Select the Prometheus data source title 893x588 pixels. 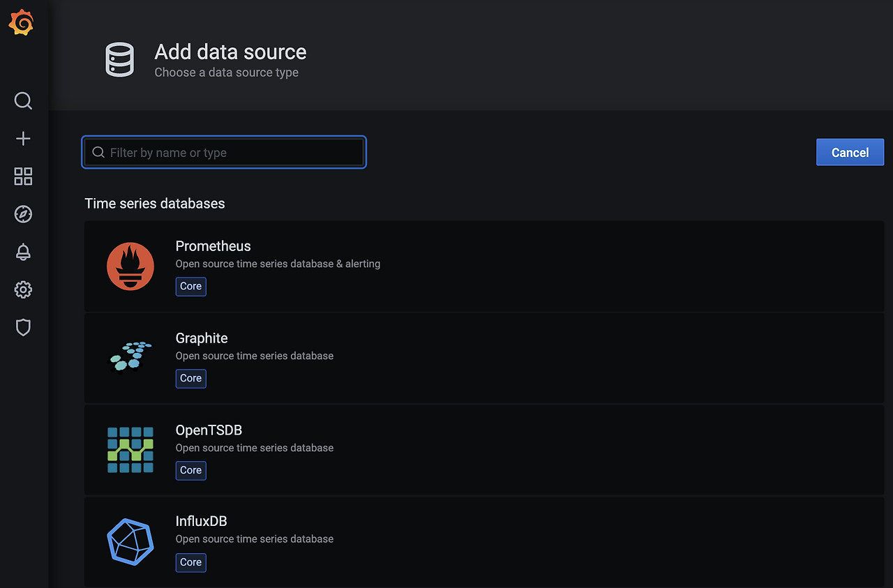(213, 246)
